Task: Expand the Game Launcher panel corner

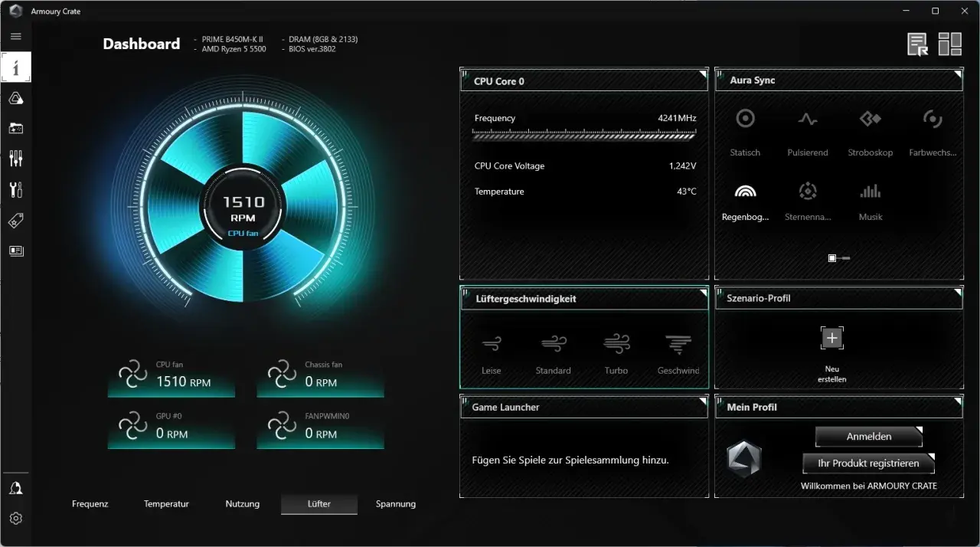Action: coord(703,401)
